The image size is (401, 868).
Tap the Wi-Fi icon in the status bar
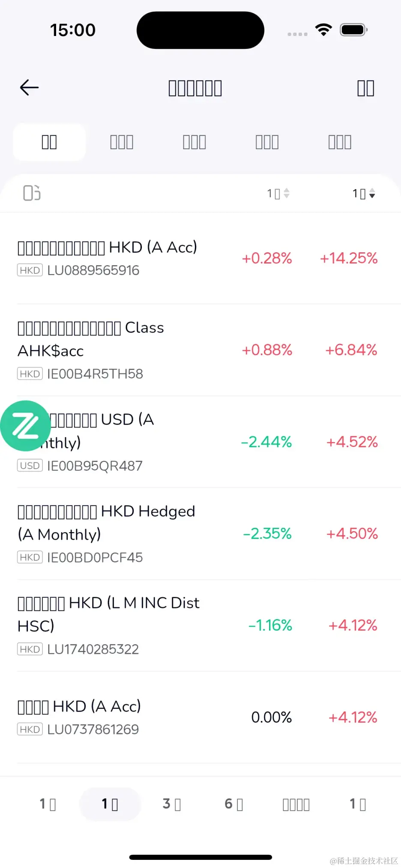pos(323,30)
